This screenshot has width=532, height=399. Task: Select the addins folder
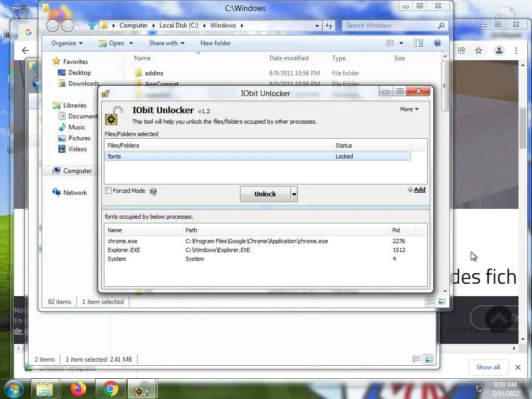[x=154, y=73]
